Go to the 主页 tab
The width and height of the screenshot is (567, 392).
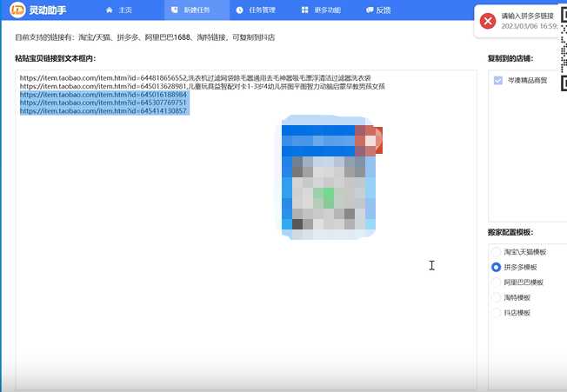124,10
